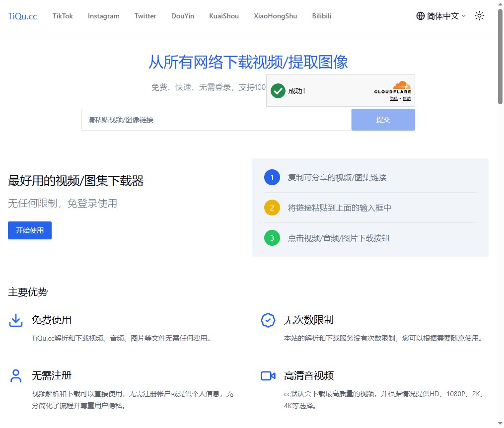Viewport: 504px width, 428px height.
Task: Open the Instagram nav item
Action: point(103,16)
